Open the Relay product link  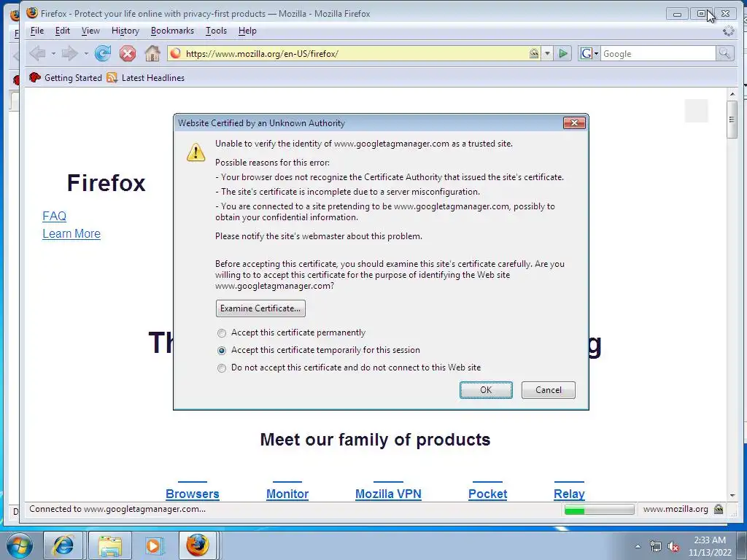(569, 494)
